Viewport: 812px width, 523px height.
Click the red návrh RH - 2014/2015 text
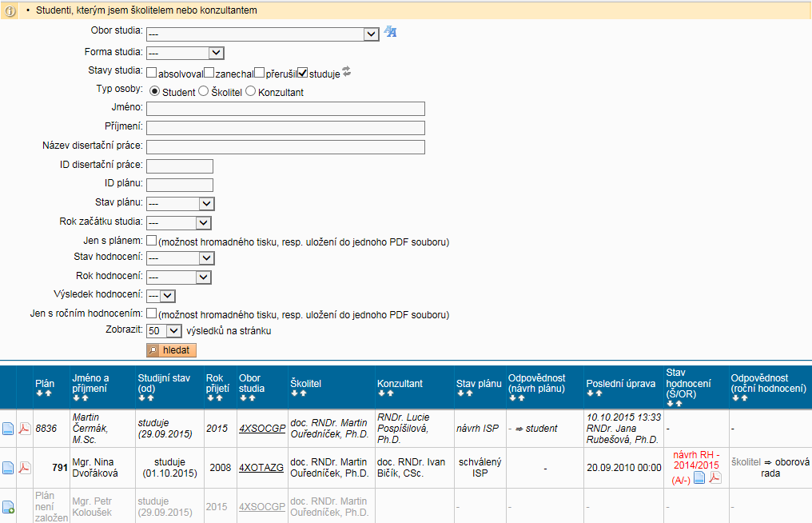click(696, 460)
